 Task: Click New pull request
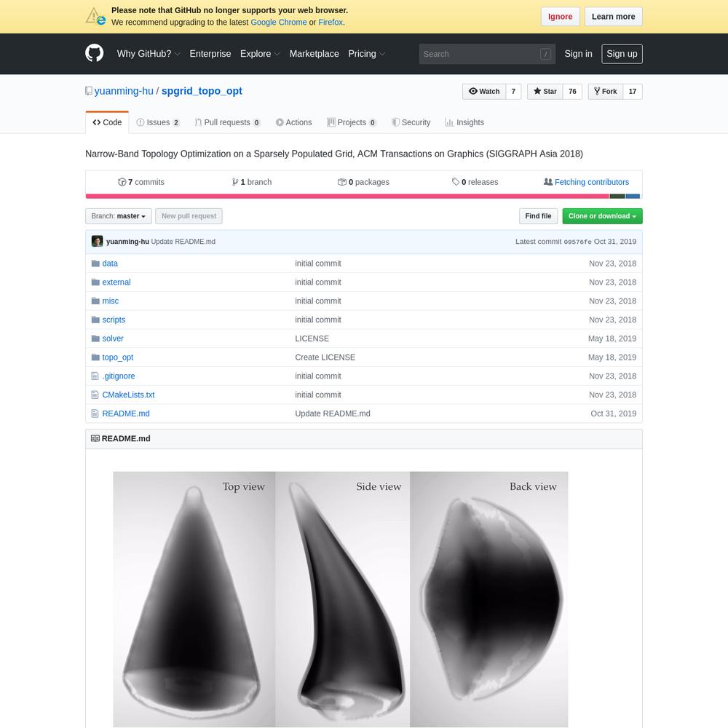(189, 216)
